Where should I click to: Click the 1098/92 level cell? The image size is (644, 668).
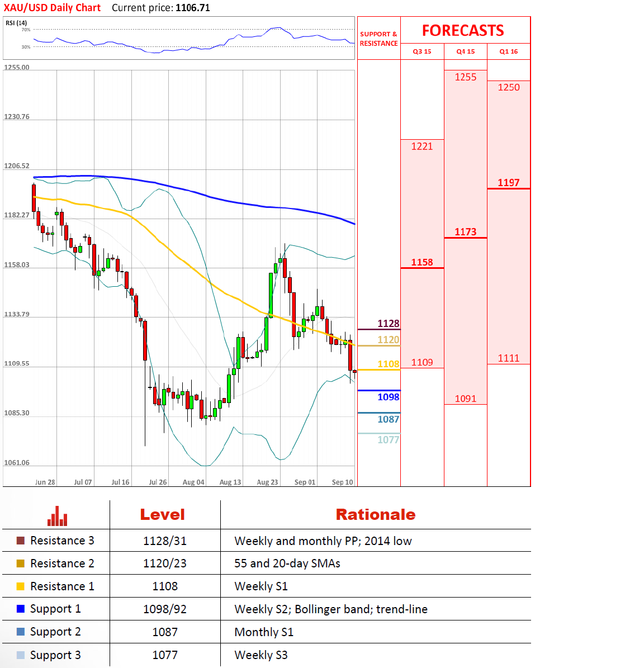pos(165,609)
